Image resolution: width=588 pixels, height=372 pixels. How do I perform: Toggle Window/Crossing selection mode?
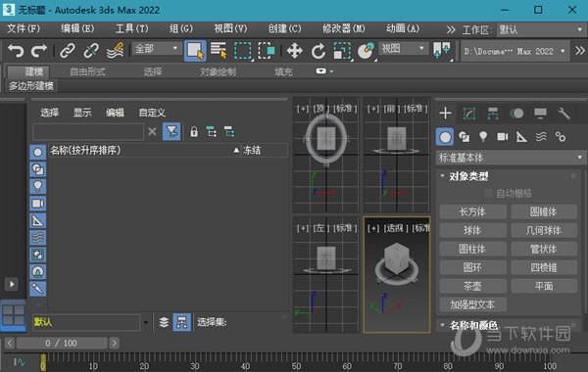coord(267,51)
